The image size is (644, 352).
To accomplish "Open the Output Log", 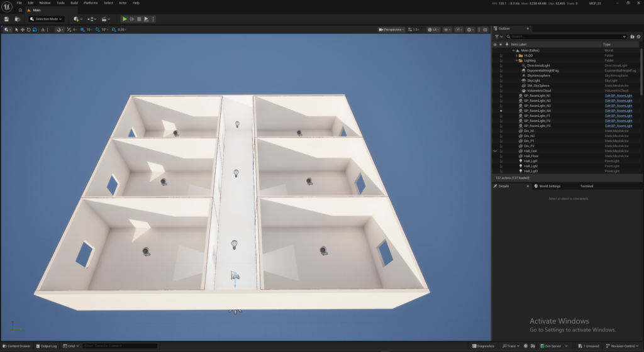I will pyautogui.click(x=47, y=346).
